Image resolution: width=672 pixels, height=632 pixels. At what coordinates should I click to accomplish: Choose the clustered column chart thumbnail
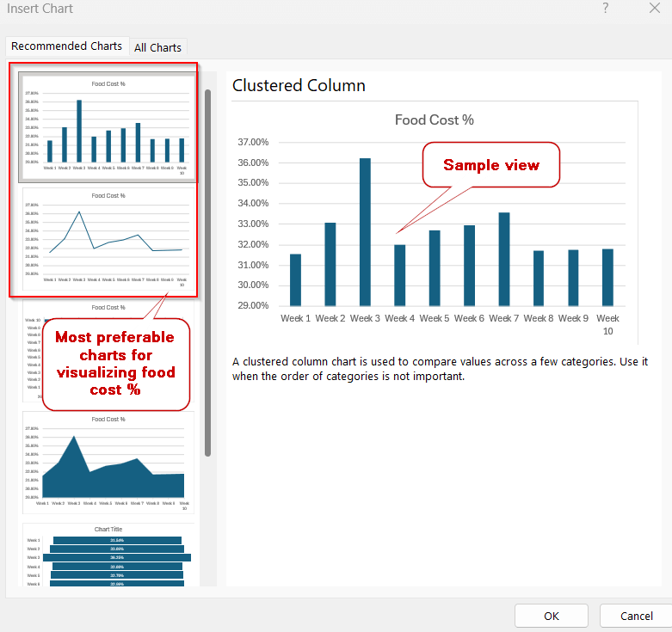[x=108, y=126]
